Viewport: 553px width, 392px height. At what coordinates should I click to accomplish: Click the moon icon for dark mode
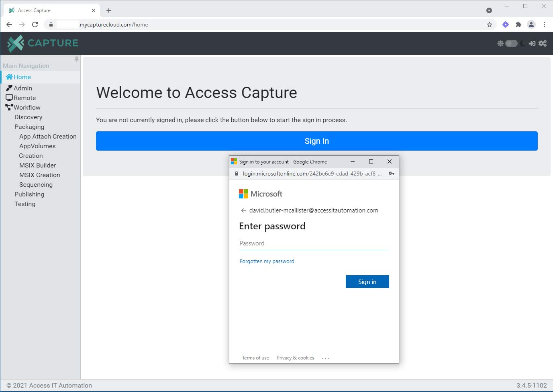522,43
